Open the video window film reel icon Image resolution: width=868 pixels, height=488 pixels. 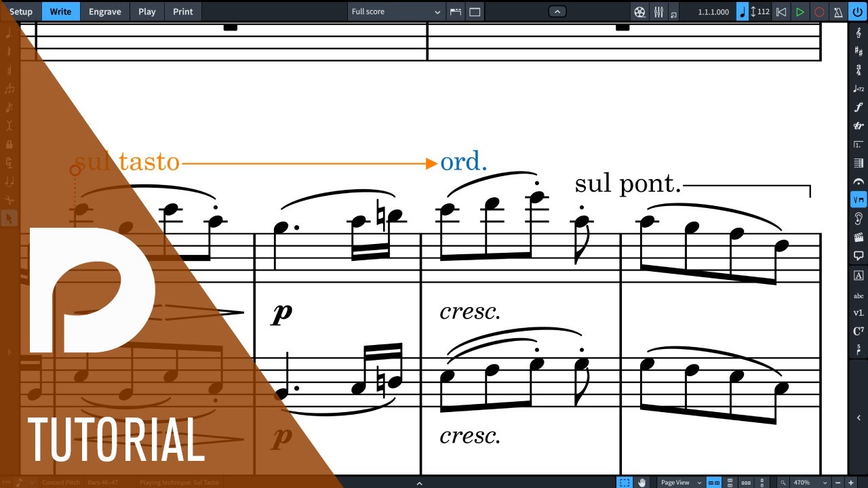[639, 12]
